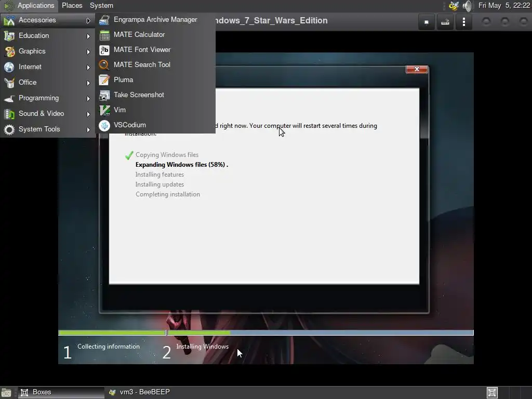The width and height of the screenshot is (532, 399).
Task: Open Engrampa Archive Manager icon
Action: click(x=104, y=20)
